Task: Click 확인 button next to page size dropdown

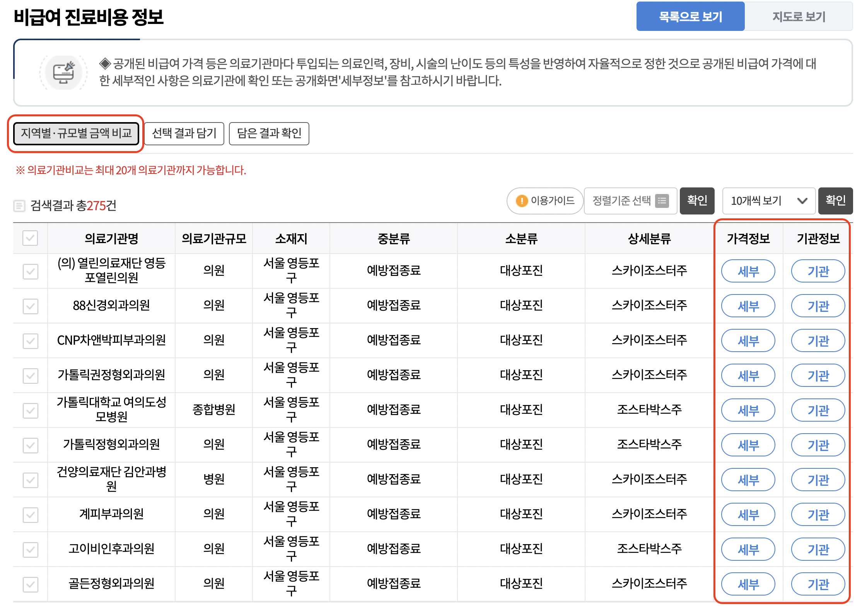Action: [x=835, y=201]
